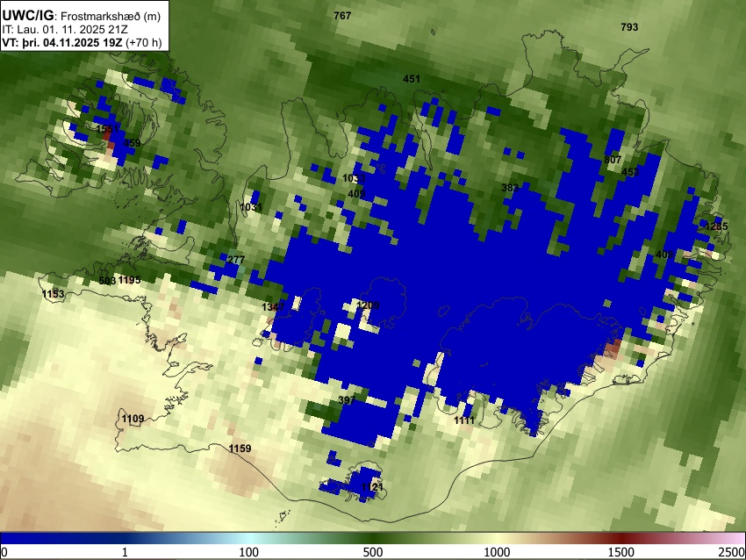The width and height of the screenshot is (746, 560).
Task: Click the value 451 on the map
Action: (412, 79)
